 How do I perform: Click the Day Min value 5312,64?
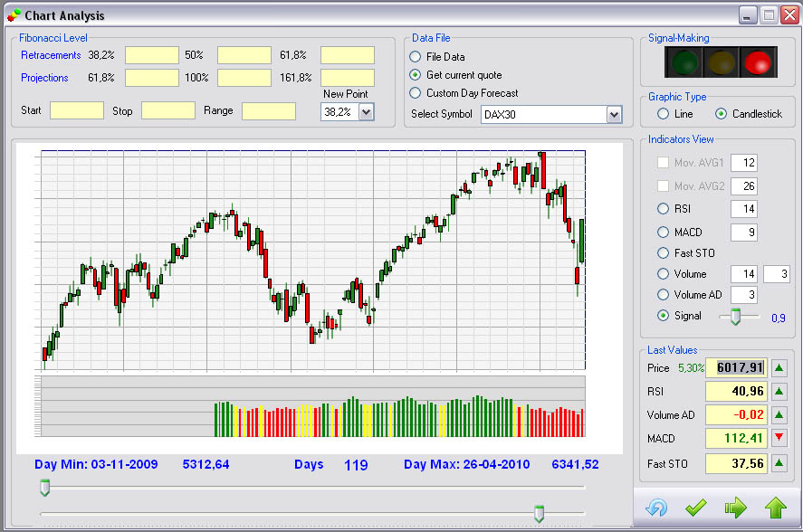coord(206,464)
